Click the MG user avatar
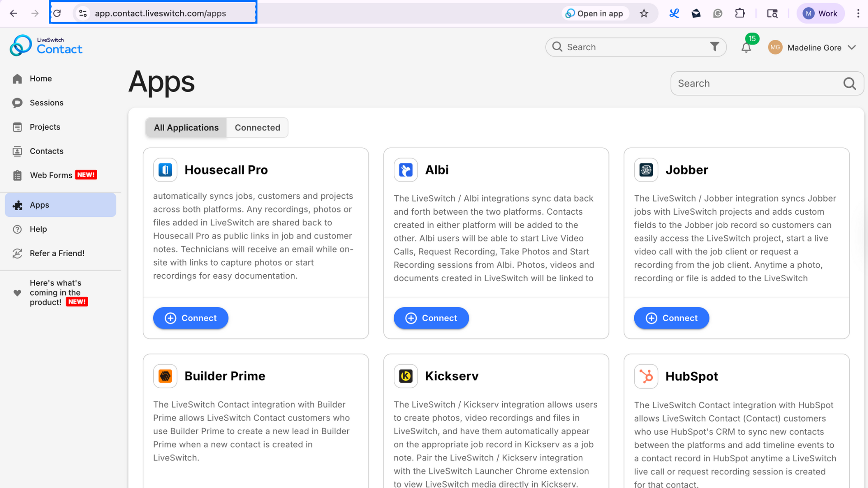Image resolution: width=868 pixels, height=488 pixels. point(775,47)
